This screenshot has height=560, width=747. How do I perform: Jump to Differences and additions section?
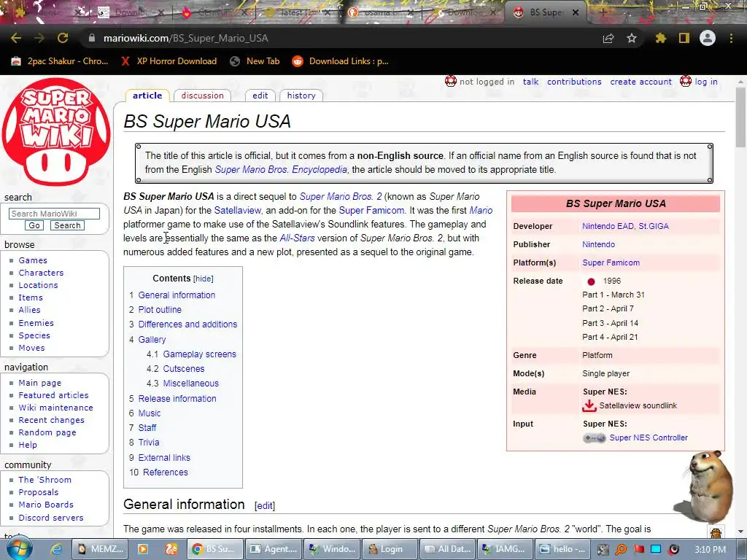[x=187, y=324]
